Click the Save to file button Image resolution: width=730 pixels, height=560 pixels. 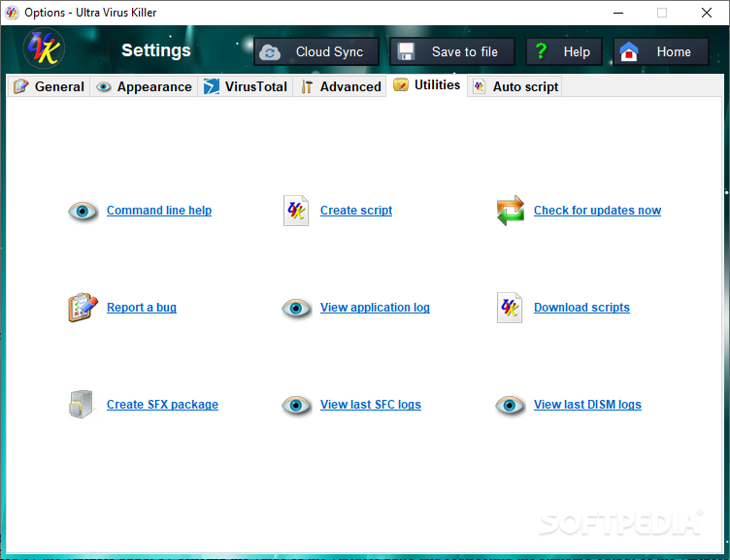pyautogui.click(x=452, y=51)
